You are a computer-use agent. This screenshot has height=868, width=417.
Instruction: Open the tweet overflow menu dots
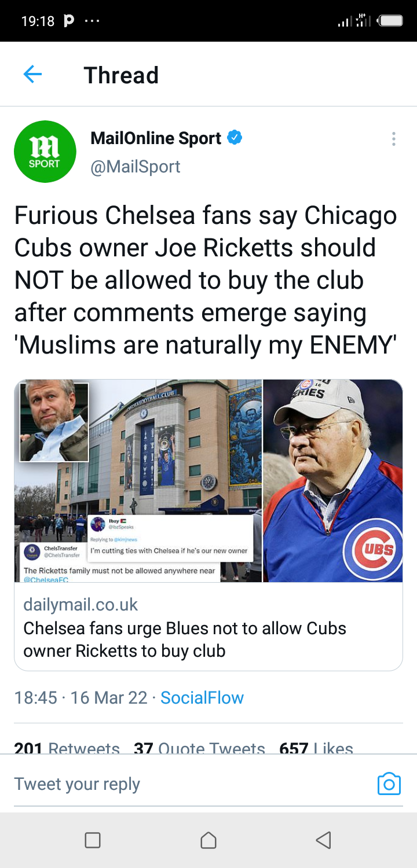click(x=394, y=139)
